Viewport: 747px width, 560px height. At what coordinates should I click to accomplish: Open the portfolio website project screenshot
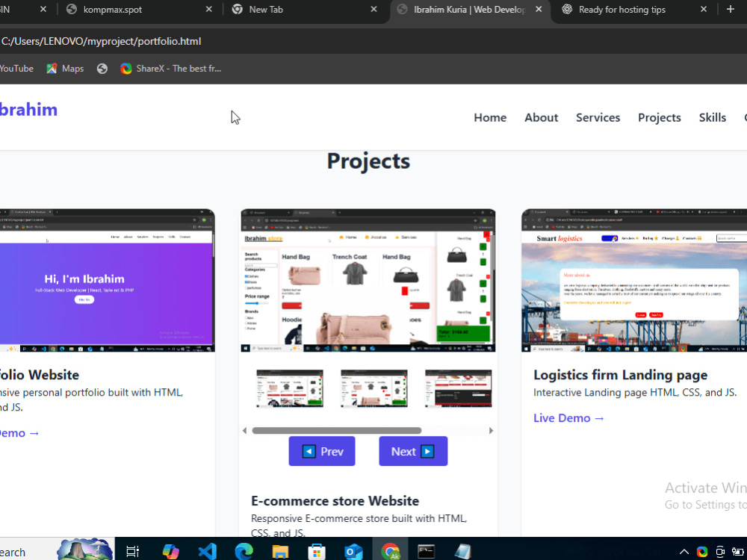click(107, 281)
